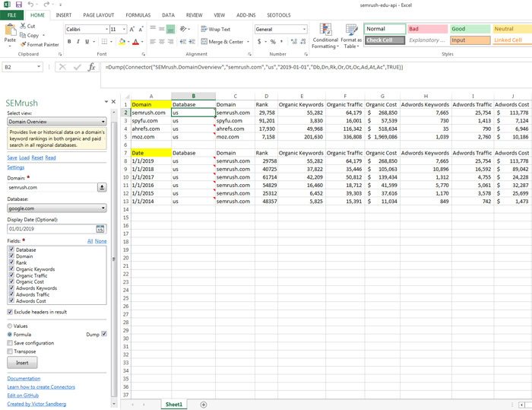
Task: Expand the Select view Domain Overview dropdown
Action: click(x=102, y=121)
